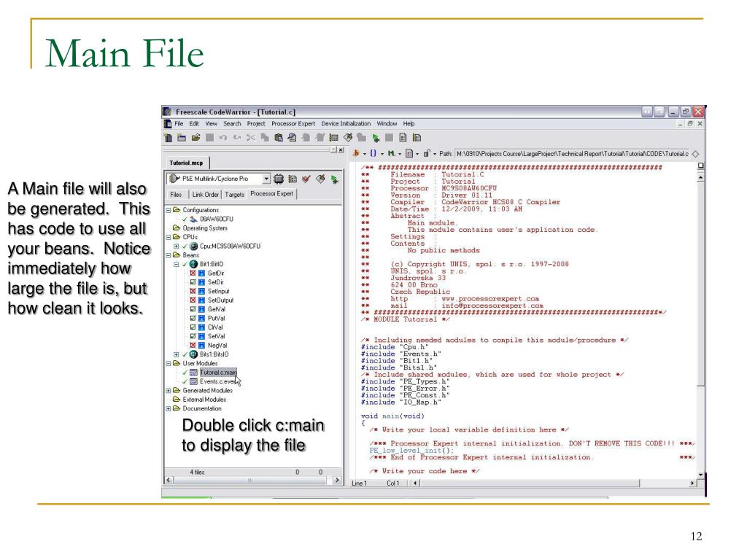Click the project panel Synchronize Modification Dates icon
Image resolution: width=747 pixels, height=560 pixels.
(293, 179)
